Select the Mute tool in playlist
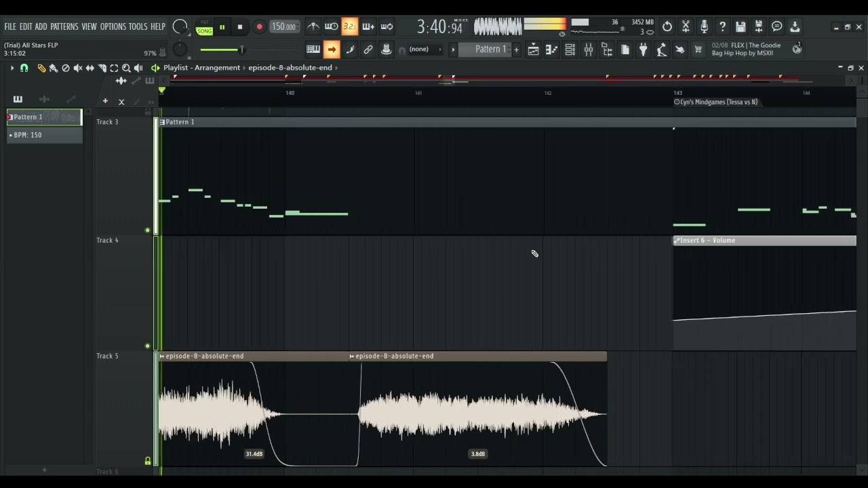This screenshot has width=868, height=488. pyautogui.click(x=78, y=68)
